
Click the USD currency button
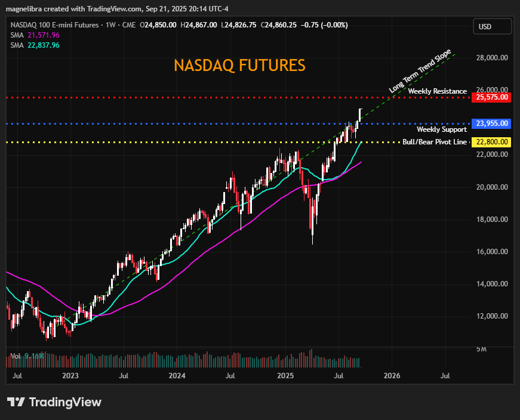(x=492, y=26)
